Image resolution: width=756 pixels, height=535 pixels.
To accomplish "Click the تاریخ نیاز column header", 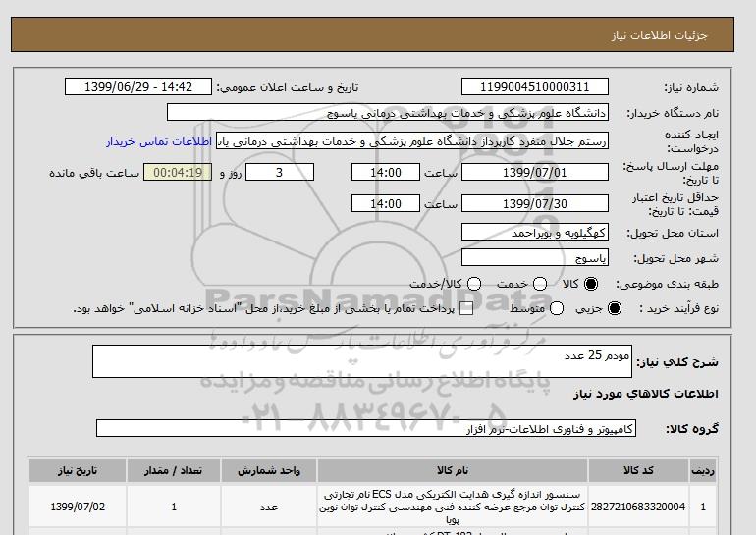I will pyautogui.click(x=78, y=470).
